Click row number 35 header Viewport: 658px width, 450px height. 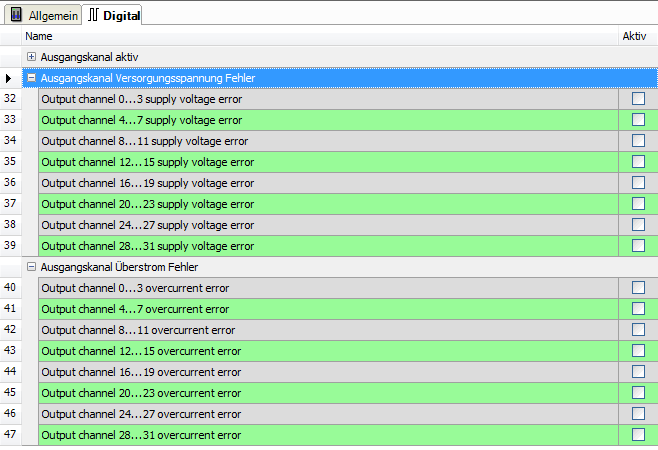tap(10, 162)
